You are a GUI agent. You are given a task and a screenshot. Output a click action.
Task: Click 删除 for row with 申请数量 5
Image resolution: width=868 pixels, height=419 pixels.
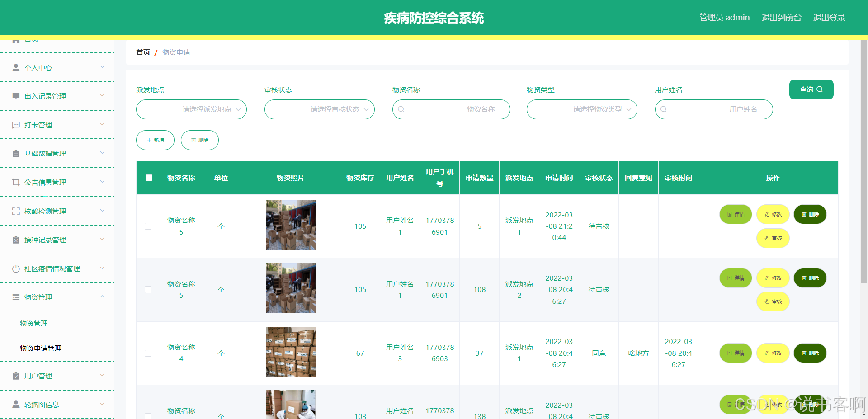pyautogui.click(x=810, y=214)
